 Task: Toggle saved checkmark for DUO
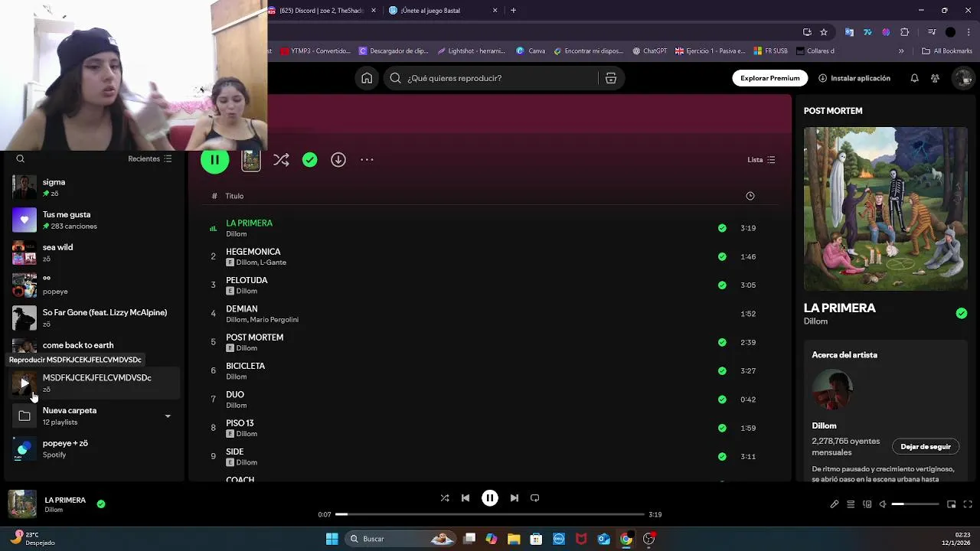point(722,399)
